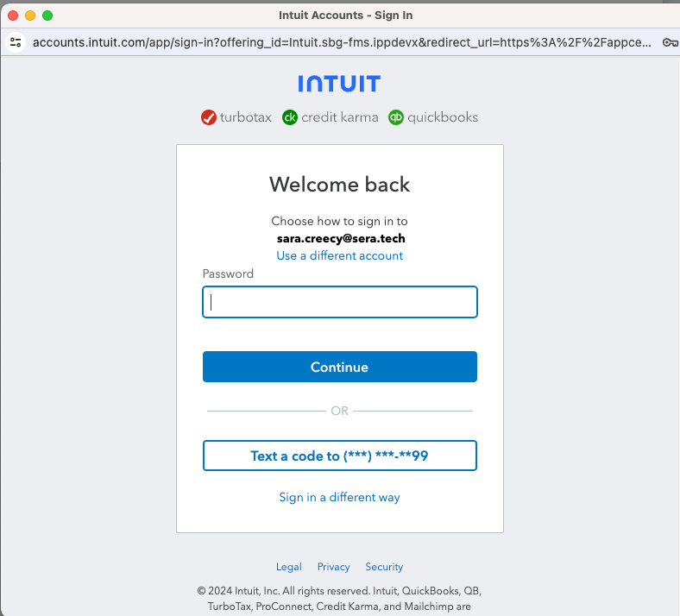Maximize the window with green button
Screen dimensions: 680x616
[47, 16]
